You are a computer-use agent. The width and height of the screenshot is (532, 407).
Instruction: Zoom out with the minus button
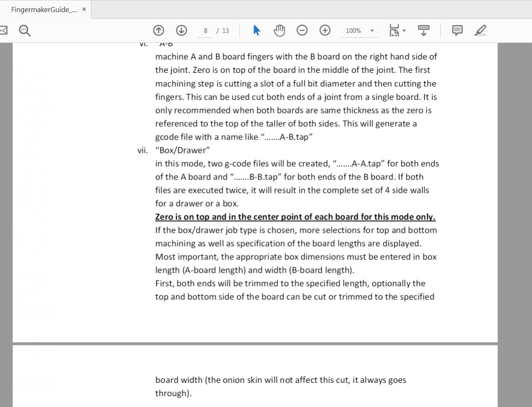click(x=302, y=30)
